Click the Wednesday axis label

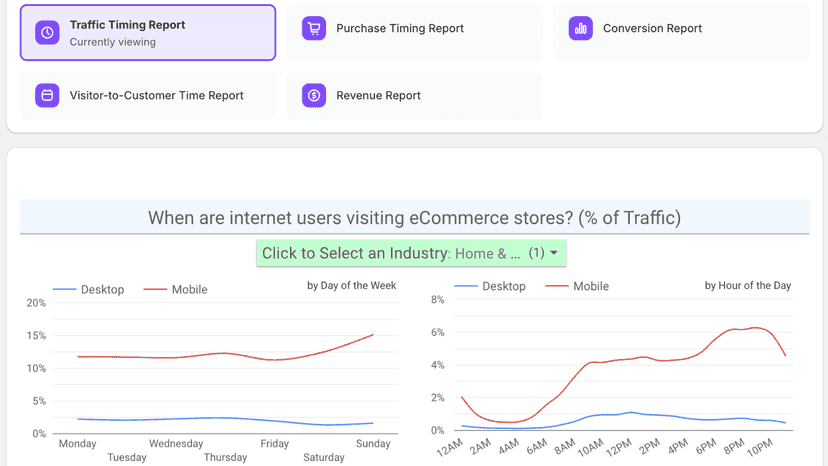(x=176, y=444)
